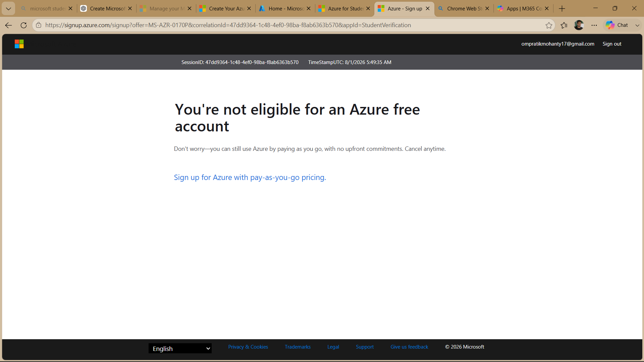Viewport: 644px width, 362px height.
Task: Open Legal footer link
Action: coord(333,347)
